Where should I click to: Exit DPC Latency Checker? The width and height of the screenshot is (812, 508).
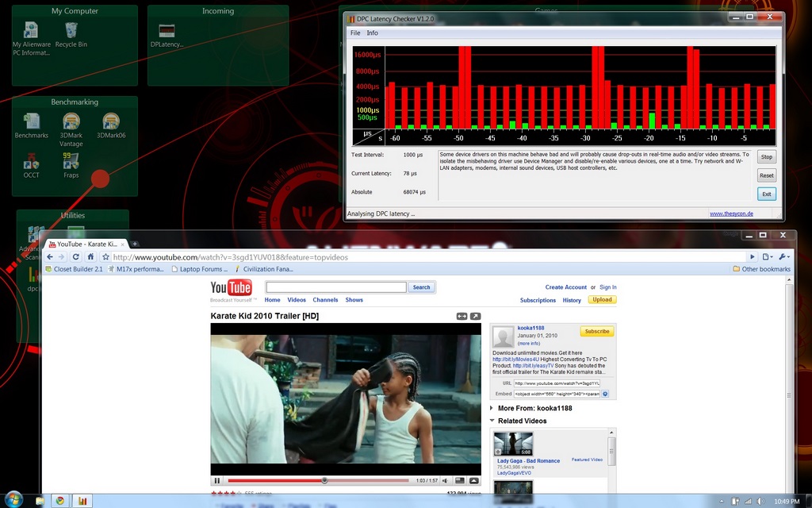[x=767, y=194]
